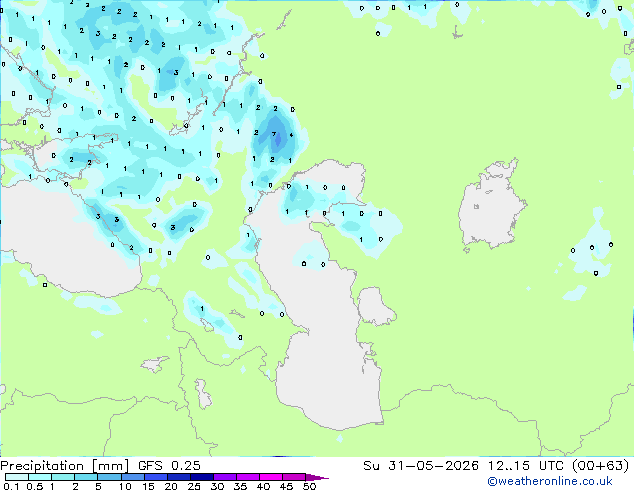Click the '25' legend label

click(194, 486)
